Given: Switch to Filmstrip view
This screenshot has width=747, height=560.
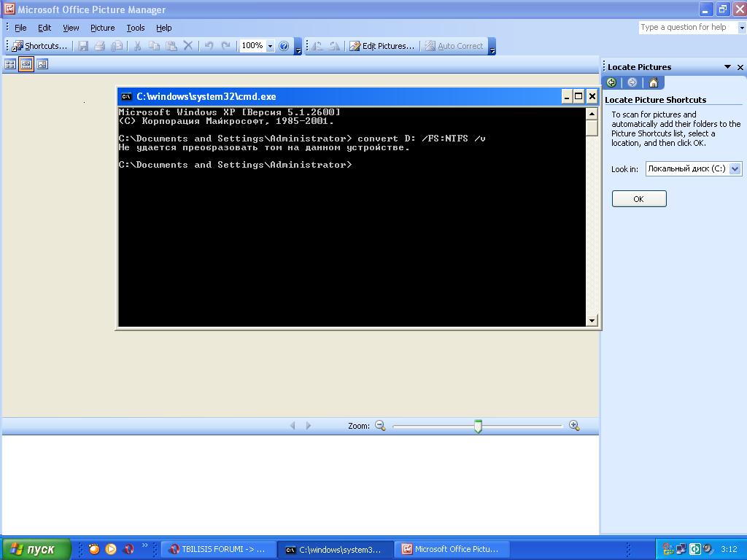Looking at the screenshot, I should pyautogui.click(x=26, y=64).
